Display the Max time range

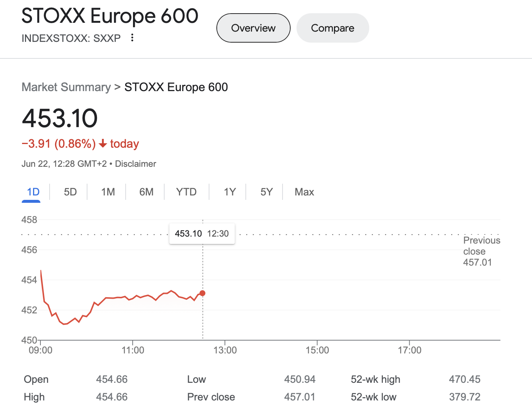click(x=304, y=192)
